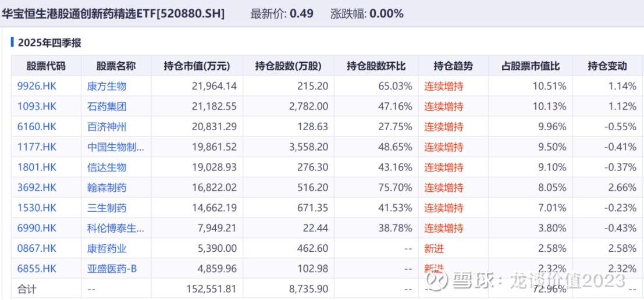The height and width of the screenshot is (300, 644).
Task: Click the 三生制药 stock name link
Action: point(107,208)
